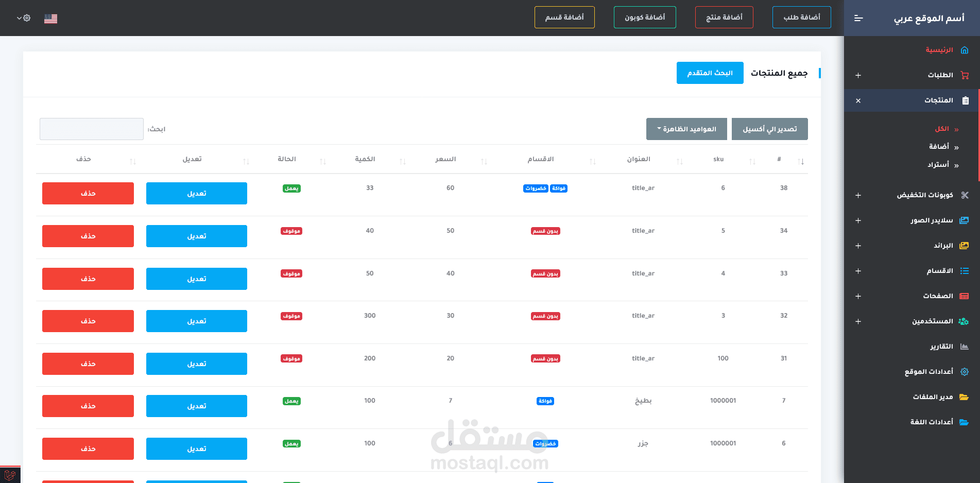980x483 pixels.
Task: Click the site title أسم الموقع عربي
Action: click(x=929, y=19)
